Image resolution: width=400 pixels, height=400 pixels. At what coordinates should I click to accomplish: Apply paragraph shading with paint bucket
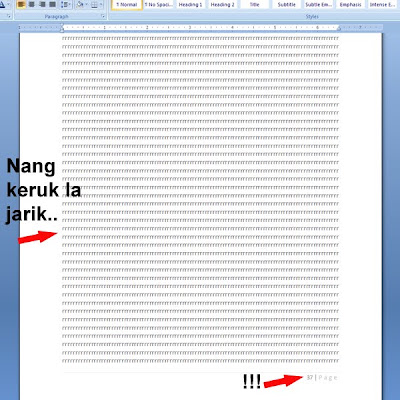[79, 4]
